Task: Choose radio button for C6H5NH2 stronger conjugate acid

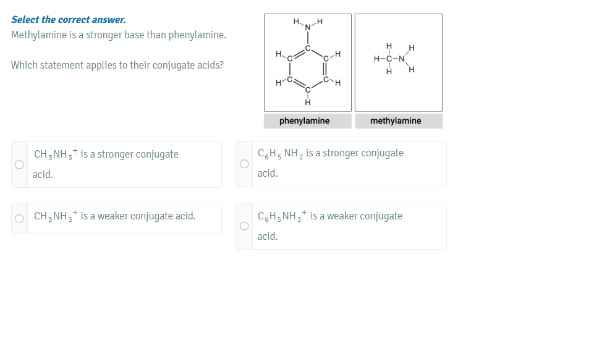Action: [x=244, y=164]
